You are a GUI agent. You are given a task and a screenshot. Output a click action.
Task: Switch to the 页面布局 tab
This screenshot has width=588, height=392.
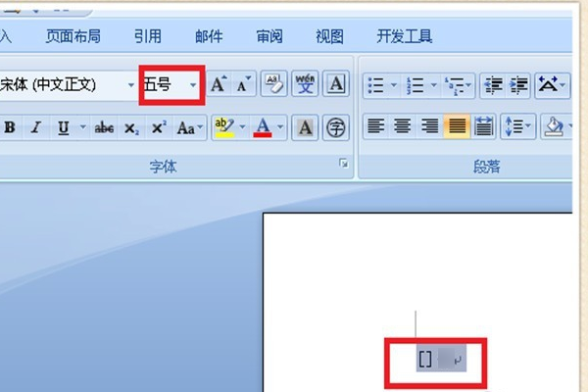coord(73,37)
